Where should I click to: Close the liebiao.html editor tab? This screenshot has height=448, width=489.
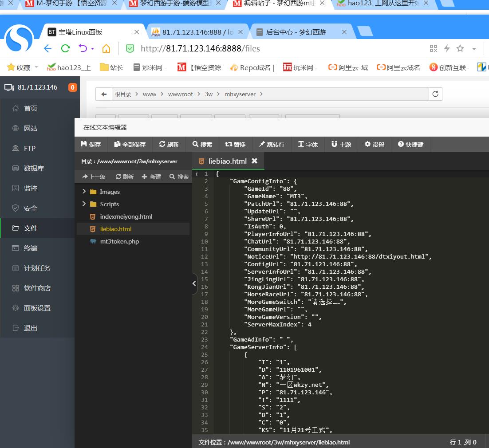(255, 161)
